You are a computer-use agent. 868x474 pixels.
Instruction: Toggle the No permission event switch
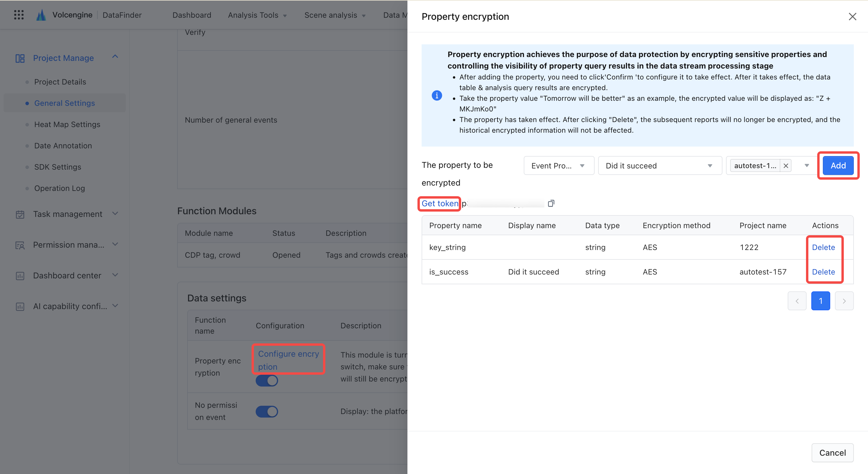[267, 412]
